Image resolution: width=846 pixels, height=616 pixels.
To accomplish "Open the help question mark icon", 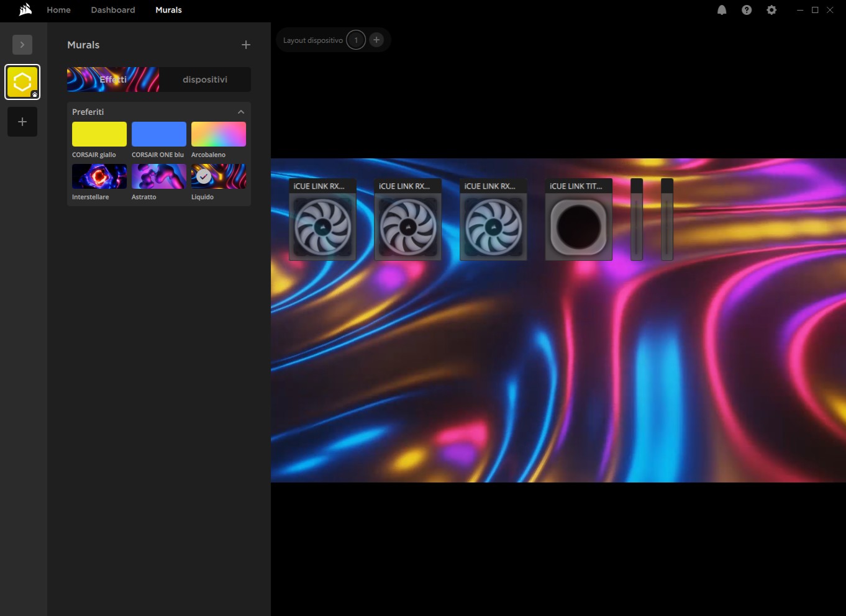I will click(x=747, y=10).
